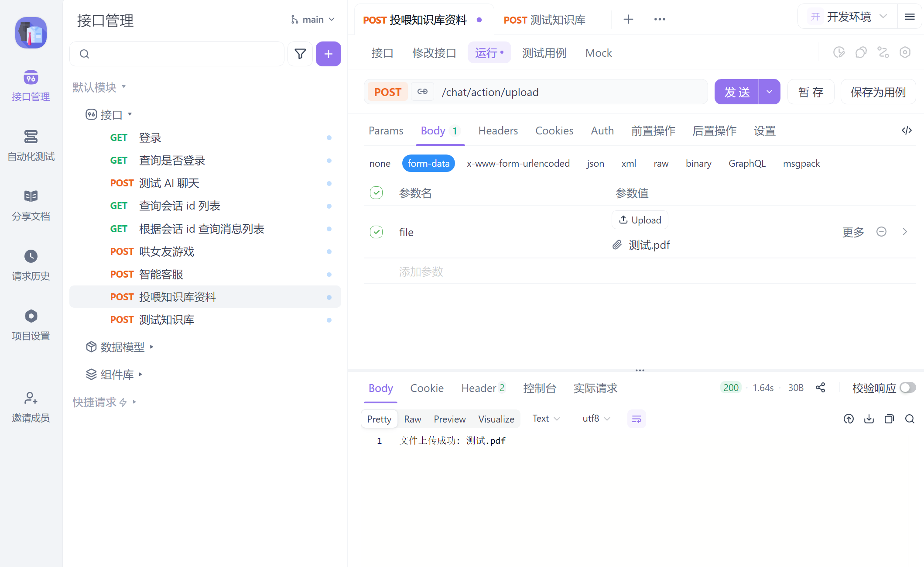Viewport: 924px width, 567px height.
Task: Copy response using the copy icon
Action: pyautogui.click(x=889, y=419)
